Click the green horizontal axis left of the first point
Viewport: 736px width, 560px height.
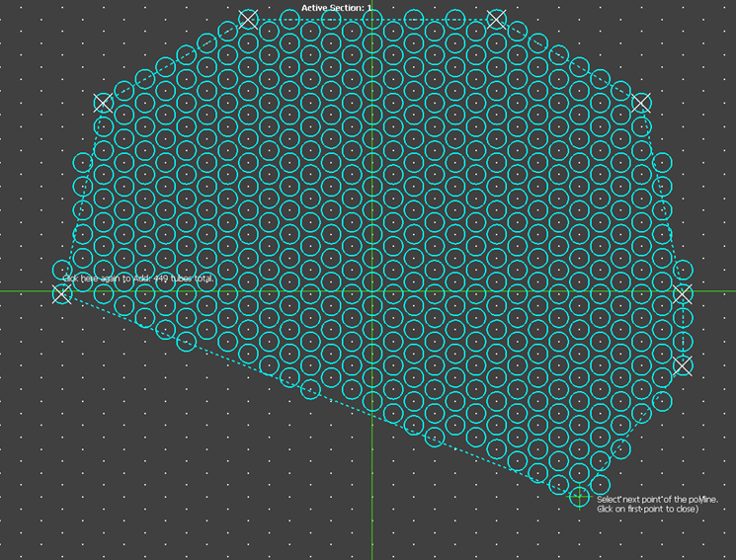point(25,291)
